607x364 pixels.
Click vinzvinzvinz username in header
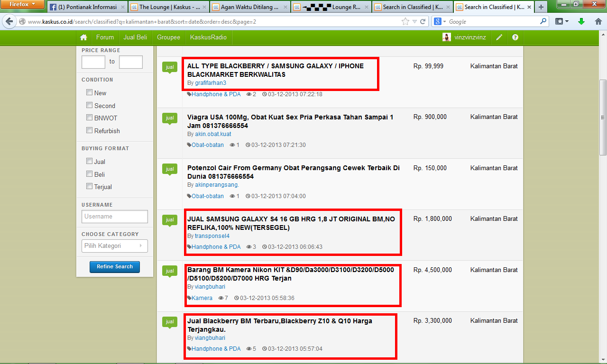click(470, 37)
